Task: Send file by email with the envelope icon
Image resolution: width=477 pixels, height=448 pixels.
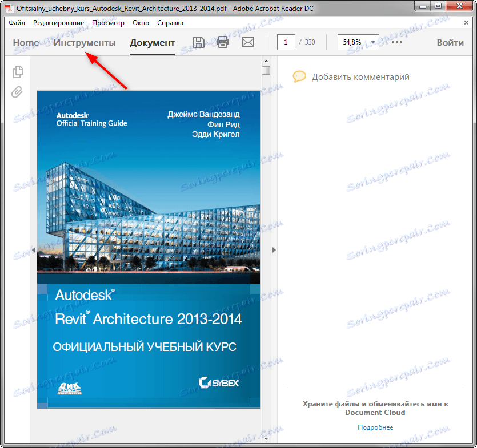Action: (x=248, y=42)
